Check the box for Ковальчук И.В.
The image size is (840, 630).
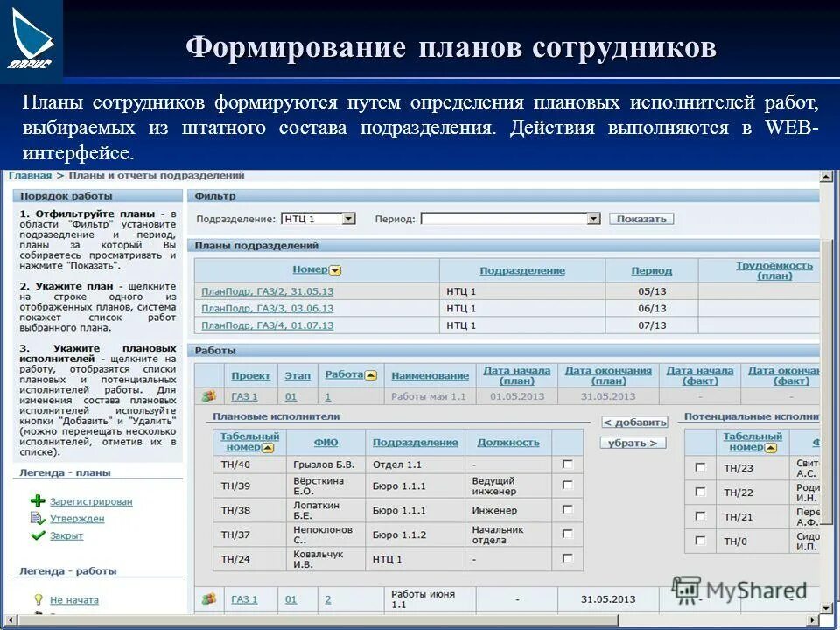coord(568,559)
